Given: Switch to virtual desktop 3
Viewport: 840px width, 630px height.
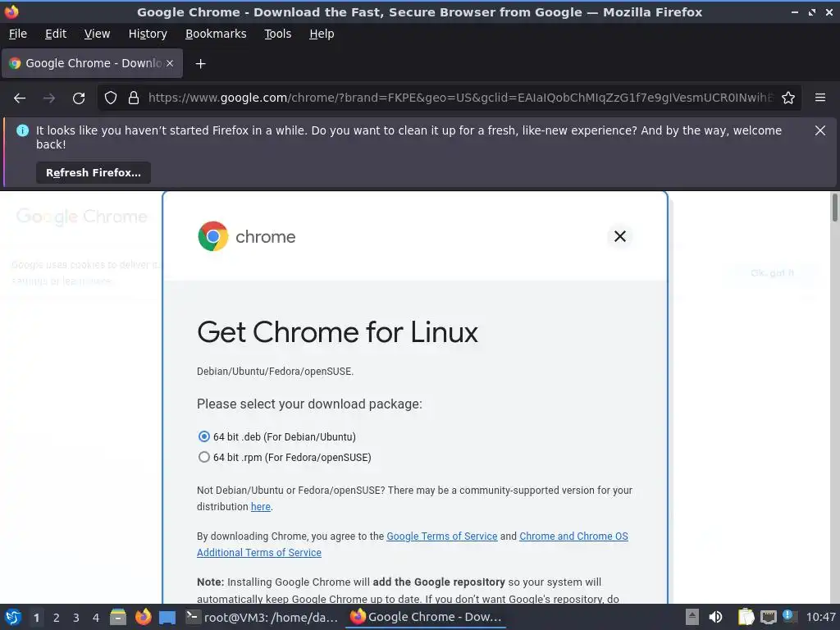Looking at the screenshot, I should tap(76, 618).
